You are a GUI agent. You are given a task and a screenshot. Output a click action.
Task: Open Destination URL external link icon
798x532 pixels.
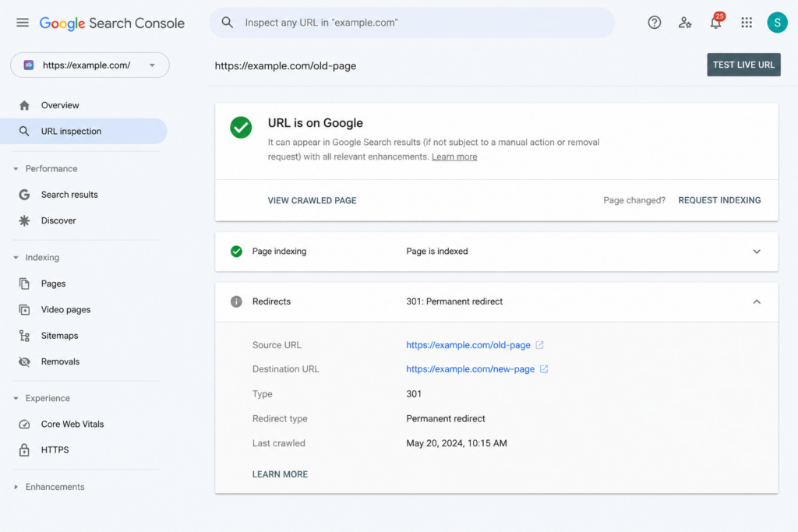click(544, 368)
